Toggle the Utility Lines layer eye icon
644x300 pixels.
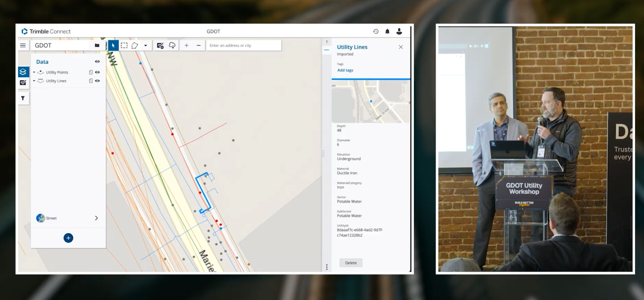coord(97,81)
